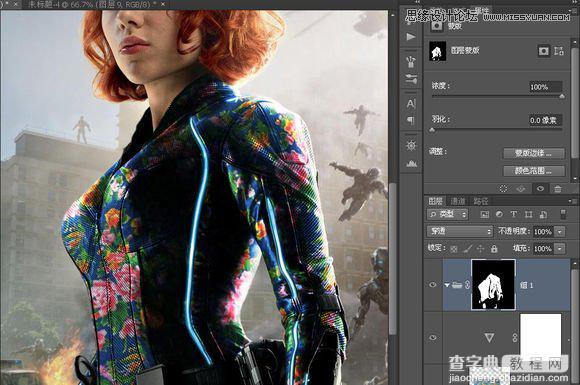Delete the mask with trash icon
580x385 pixels.
point(557,189)
